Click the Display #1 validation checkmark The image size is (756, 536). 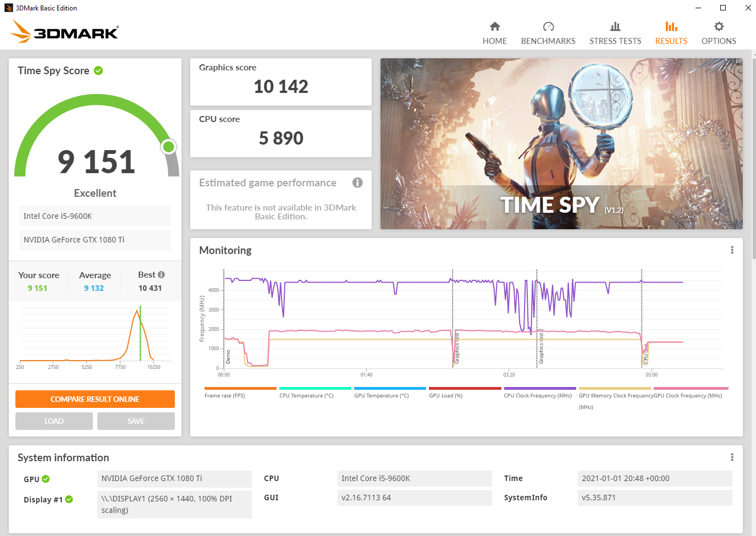[x=69, y=499]
